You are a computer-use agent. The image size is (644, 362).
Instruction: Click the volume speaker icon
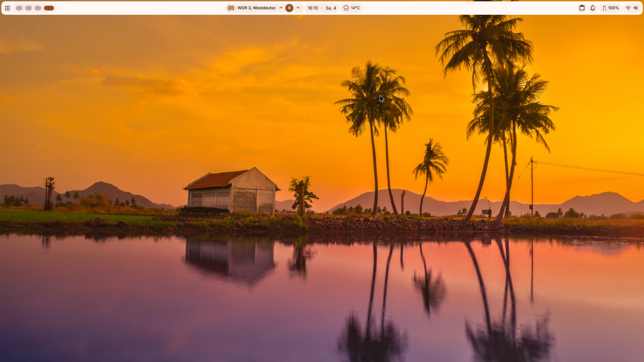[x=636, y=8]
